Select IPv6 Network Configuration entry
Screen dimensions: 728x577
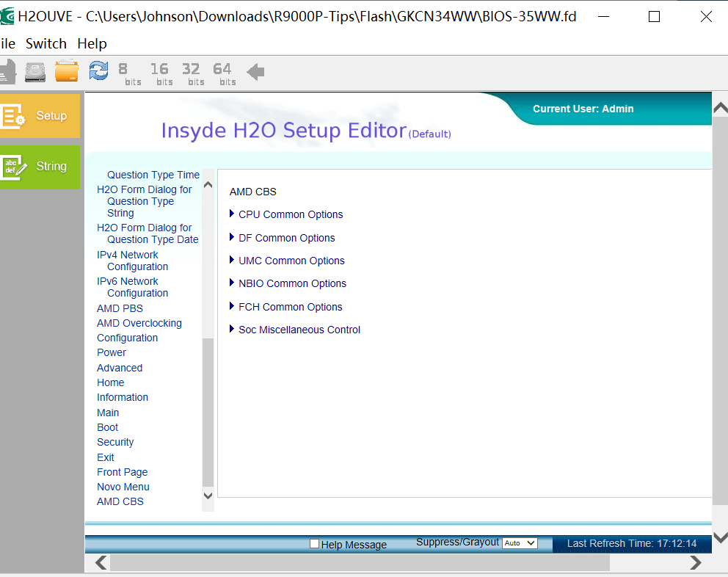[132, 287]
